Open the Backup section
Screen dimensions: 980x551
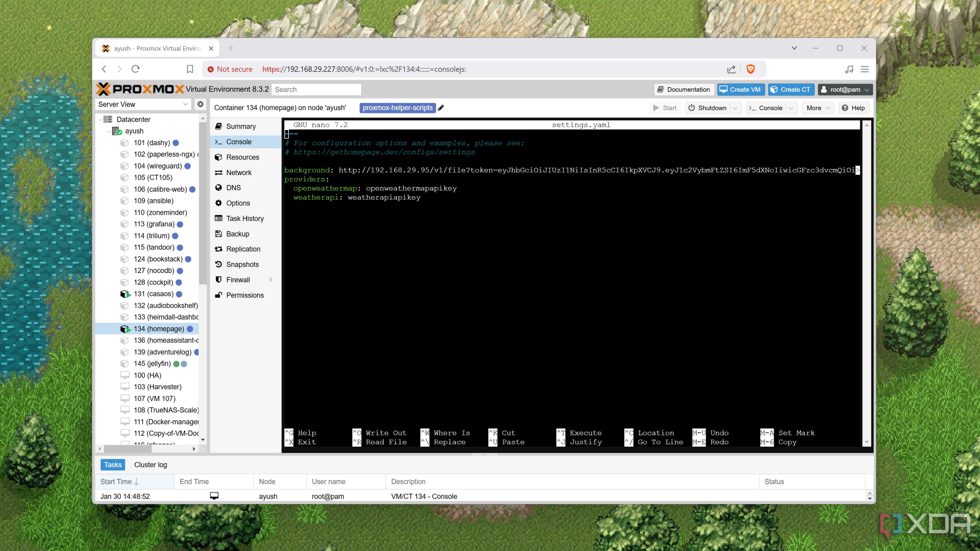click(245, 234)
